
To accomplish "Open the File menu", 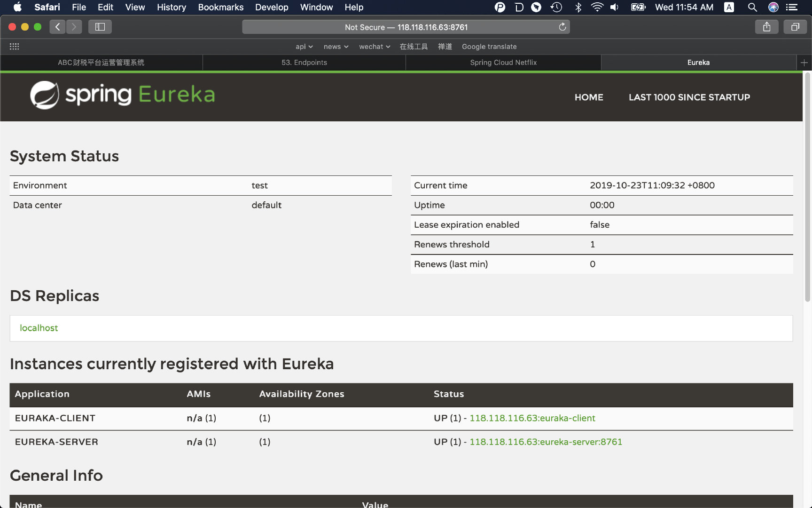I will pyautogui.click(x=79, y=7).
